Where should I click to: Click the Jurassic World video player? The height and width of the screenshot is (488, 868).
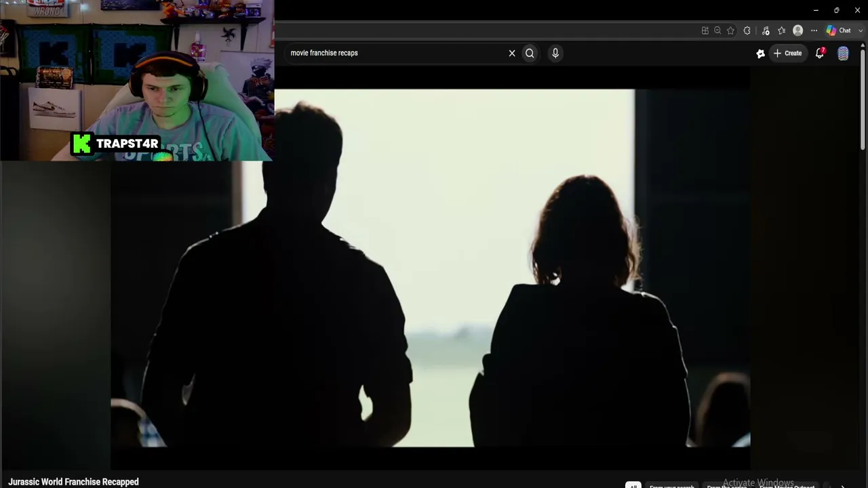point(431,268)
